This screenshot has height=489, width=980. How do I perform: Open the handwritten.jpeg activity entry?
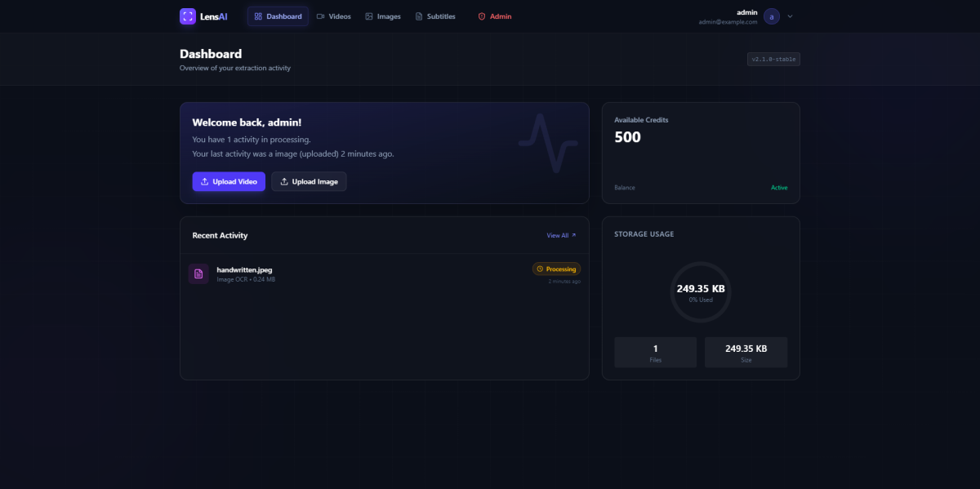point(244,269)
